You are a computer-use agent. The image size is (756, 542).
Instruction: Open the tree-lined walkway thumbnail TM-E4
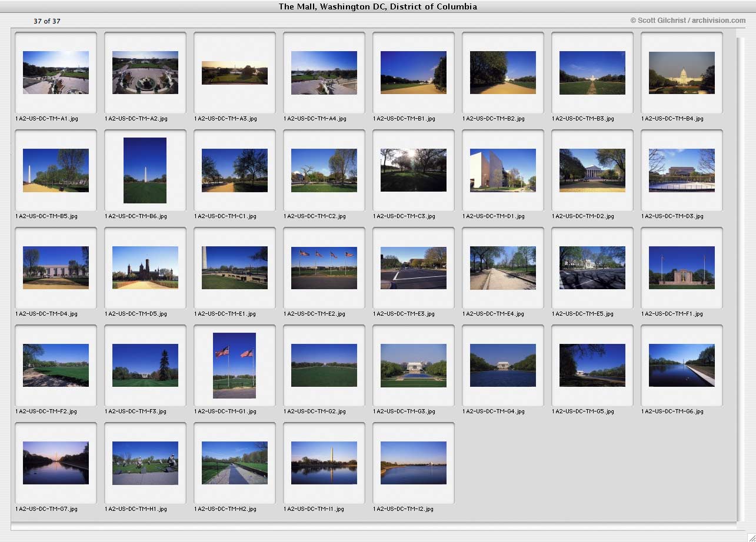click(503, 267)
